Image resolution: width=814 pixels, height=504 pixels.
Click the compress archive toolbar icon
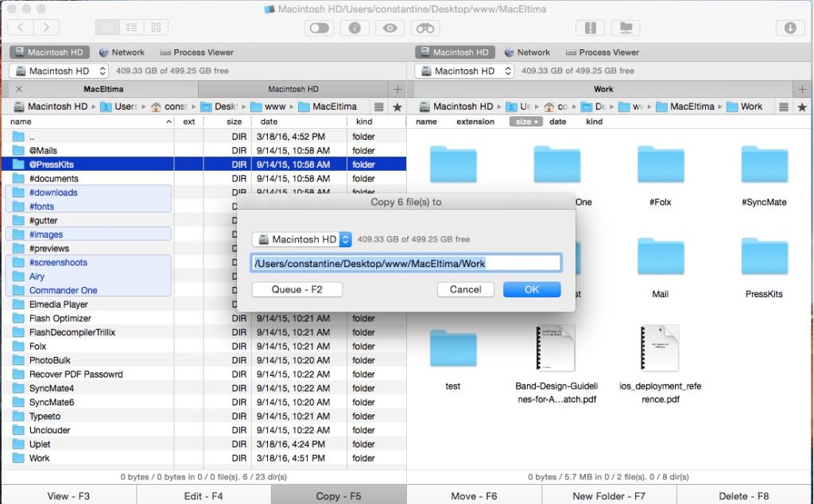(591, 28)
